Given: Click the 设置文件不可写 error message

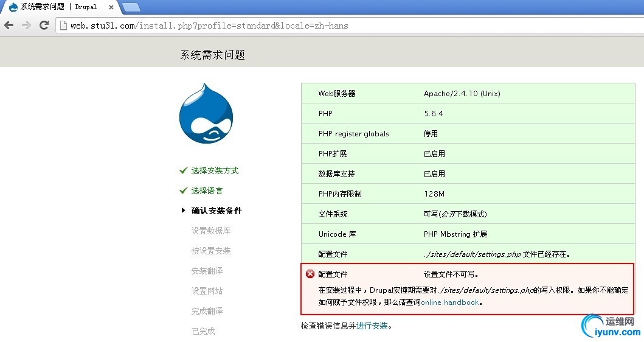Looking at the screenshot, I should tap(451, 274).
